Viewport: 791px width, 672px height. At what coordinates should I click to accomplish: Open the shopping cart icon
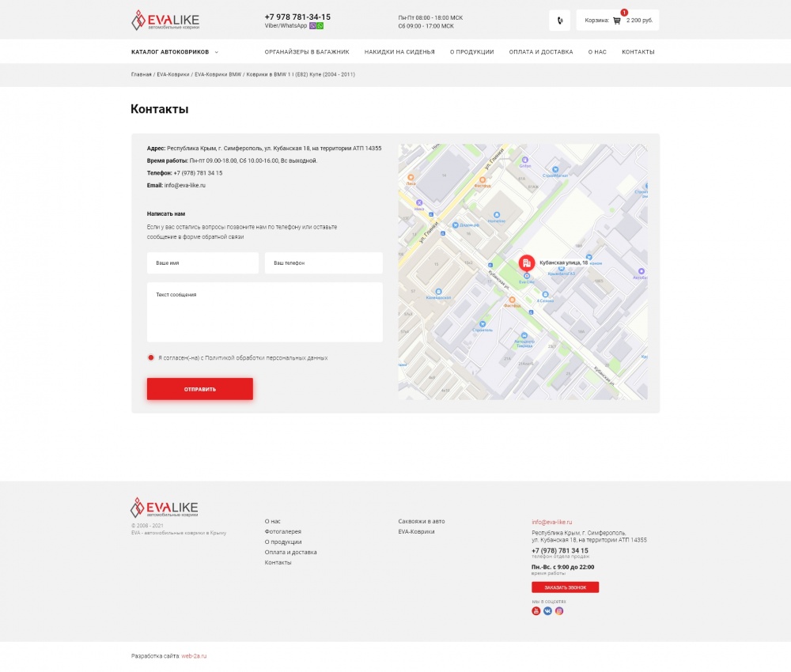[617, 21]
